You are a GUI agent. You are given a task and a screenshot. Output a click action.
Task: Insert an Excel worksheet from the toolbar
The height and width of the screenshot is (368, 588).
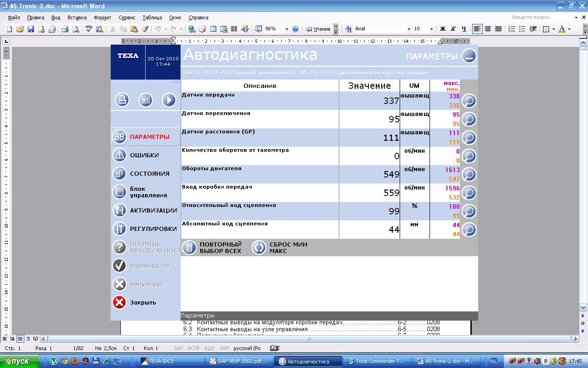point(224,29)
